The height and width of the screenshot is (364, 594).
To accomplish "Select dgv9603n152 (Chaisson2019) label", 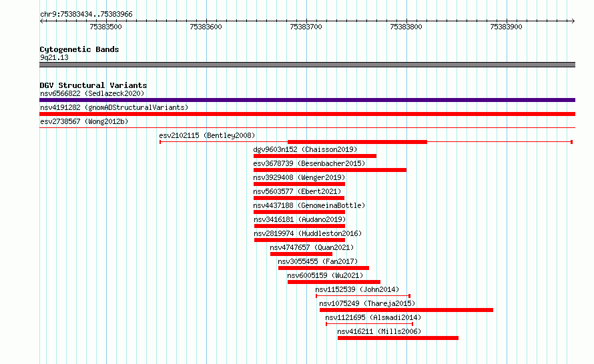I will [x=305, y=149].
